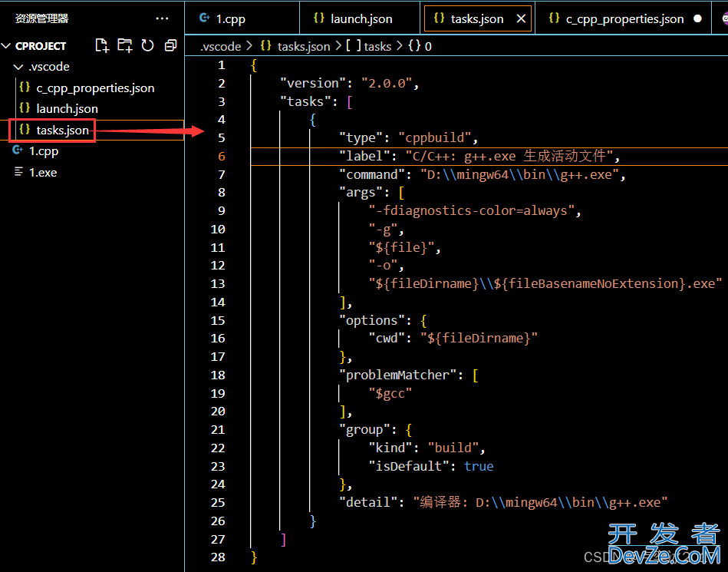728x572 pixels.
Task: Click the "-g" argument on line 10
Action: [383, 229]
